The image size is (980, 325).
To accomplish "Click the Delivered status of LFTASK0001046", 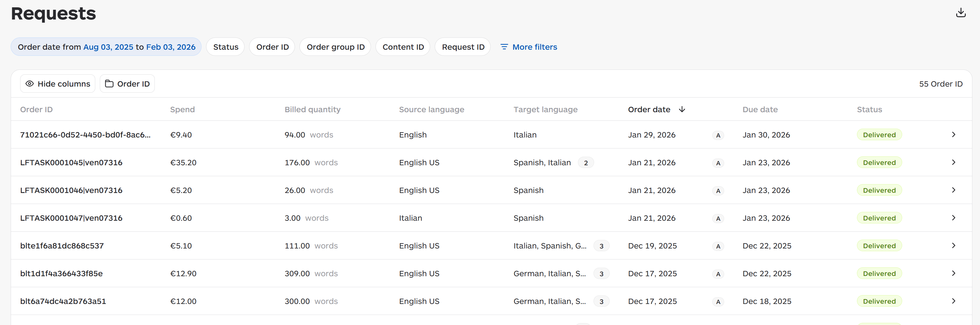I will tap(879, 191).
